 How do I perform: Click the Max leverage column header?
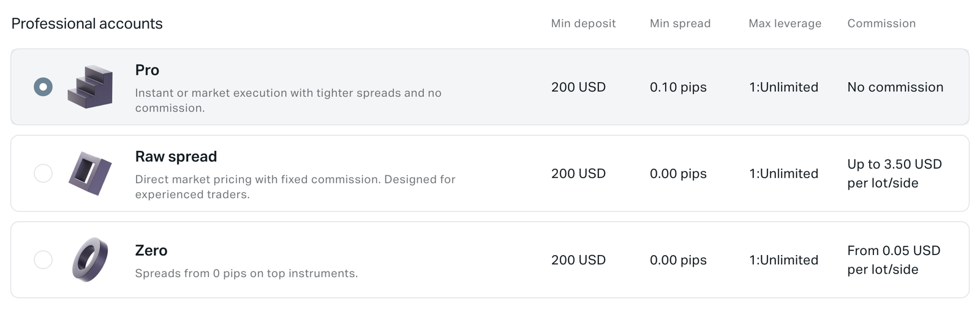pos(785,24)
